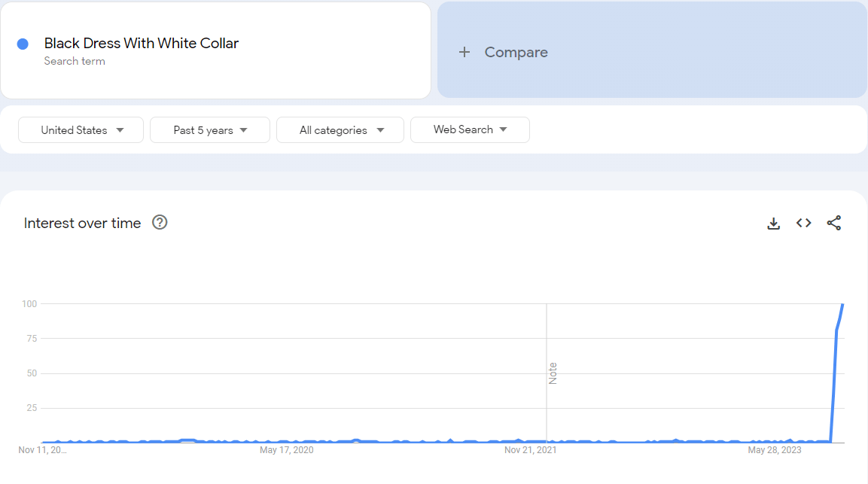
Task: Open the All categories dropdown
Action: [x=340, y=130]
